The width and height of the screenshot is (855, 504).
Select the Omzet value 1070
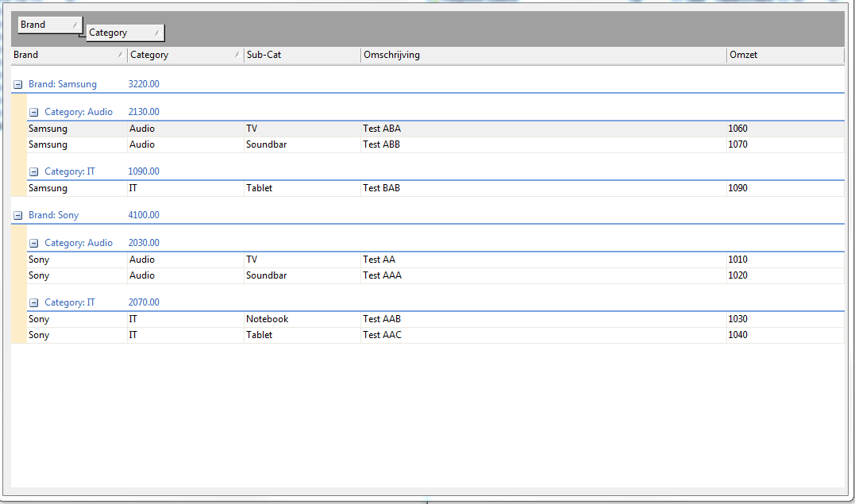click(x=738, y=144)
